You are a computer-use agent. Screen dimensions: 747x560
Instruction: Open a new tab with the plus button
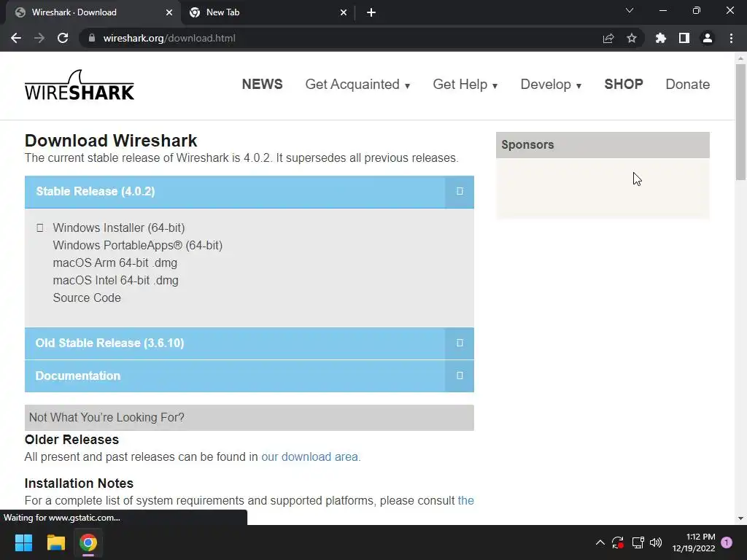point(371,12)
